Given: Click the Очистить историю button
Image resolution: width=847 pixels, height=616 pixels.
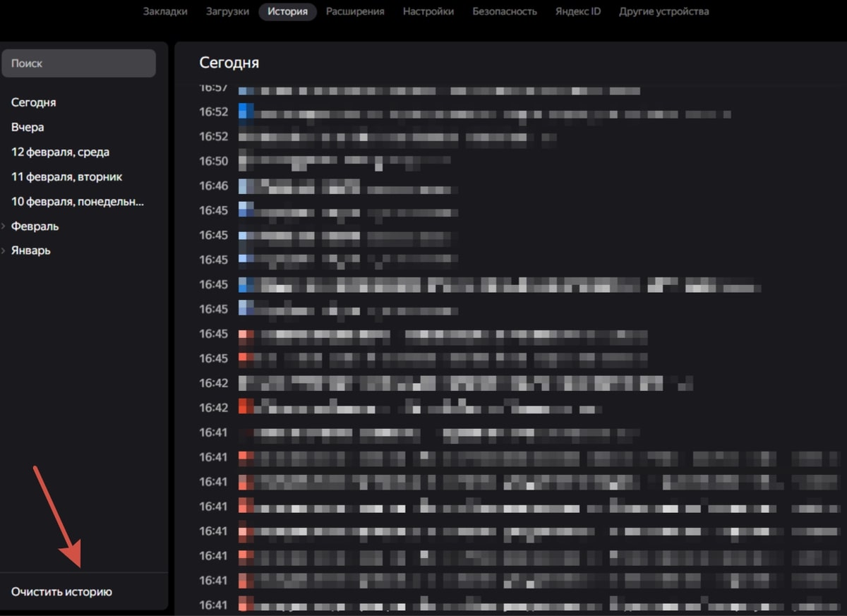Looking at the screenshot, I should tap(61, 592).
